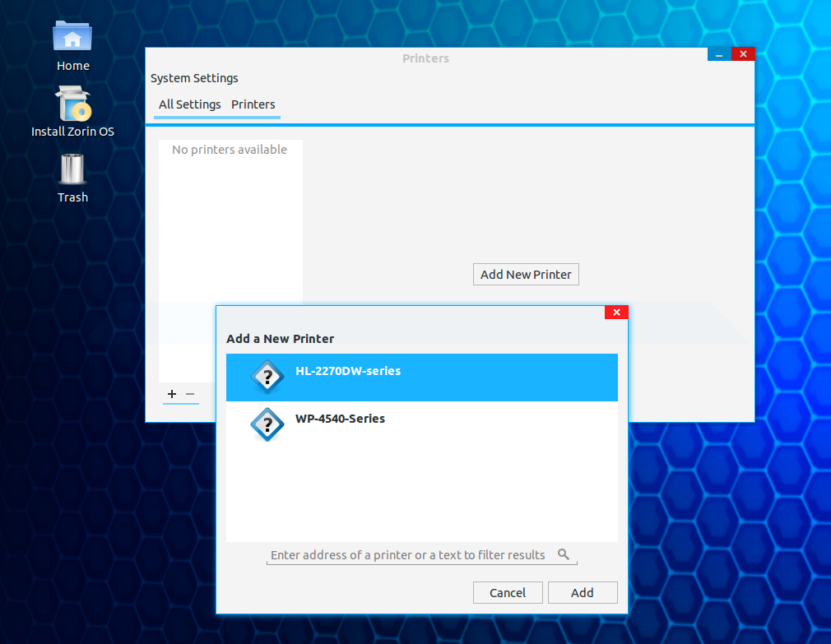
Task: Select the Printers breadcrumb tab
Action: (253, 104)
